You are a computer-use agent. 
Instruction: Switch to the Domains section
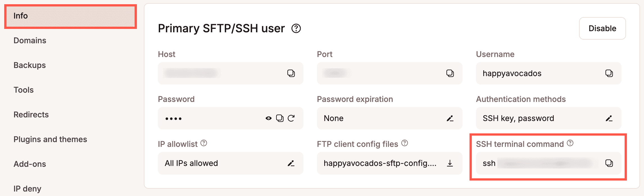[x=30, y=40]
